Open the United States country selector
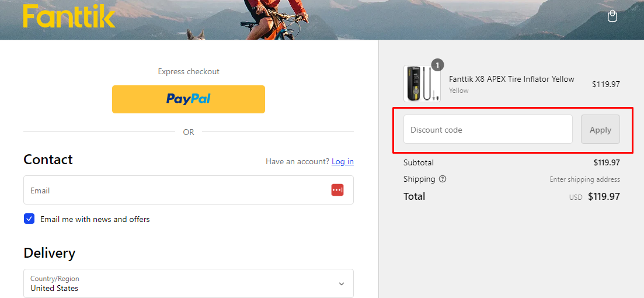The image size is (644, 298). point(189,283)
